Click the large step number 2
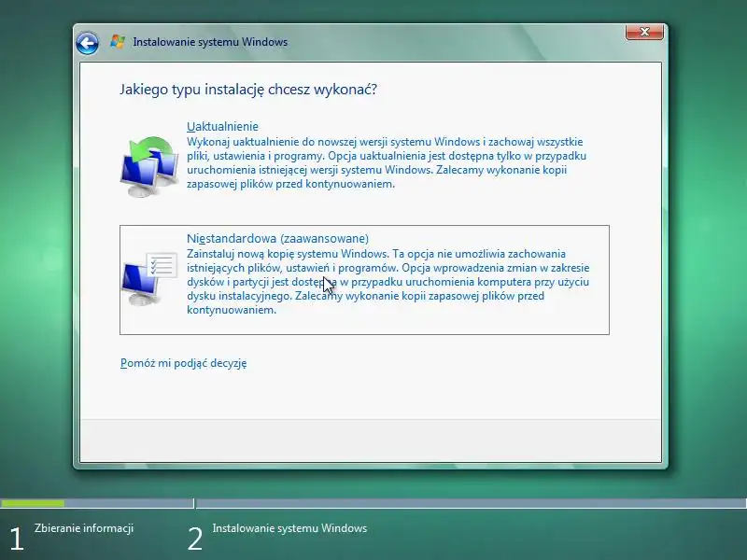 click(x=195, y=539)
